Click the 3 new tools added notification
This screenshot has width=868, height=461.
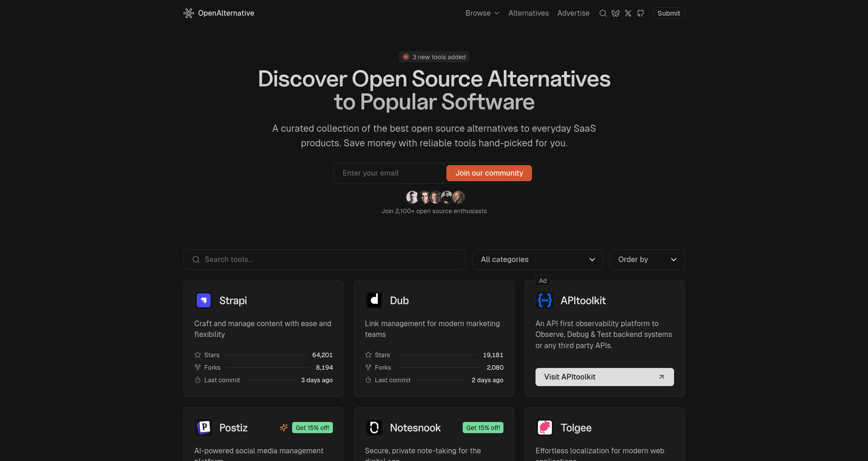click(x=434, y=57)
